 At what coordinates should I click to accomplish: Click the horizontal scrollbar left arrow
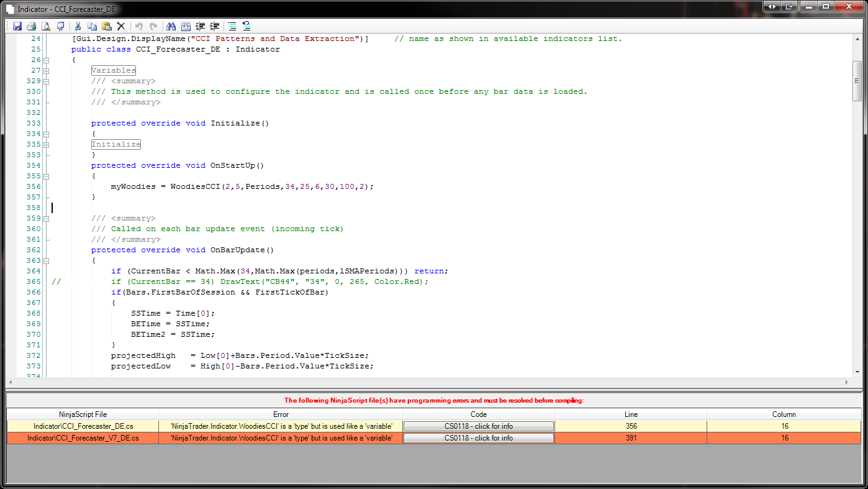tap(10, 382)
